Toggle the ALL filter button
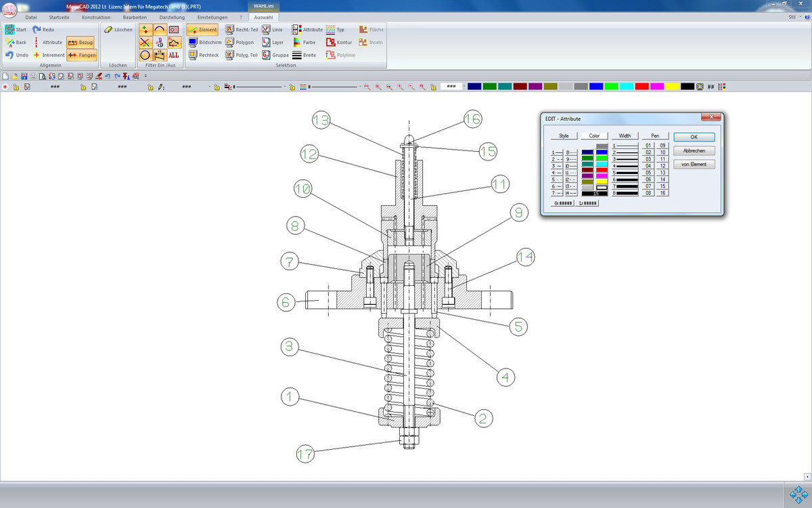812x508 pixels. point(174,55)
